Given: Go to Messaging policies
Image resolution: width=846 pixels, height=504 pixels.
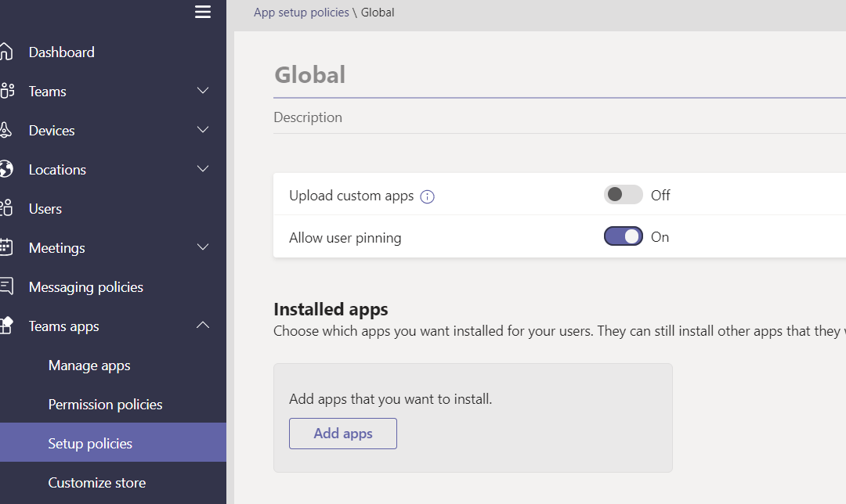Looking at the screenshot, I should point(86,287).
